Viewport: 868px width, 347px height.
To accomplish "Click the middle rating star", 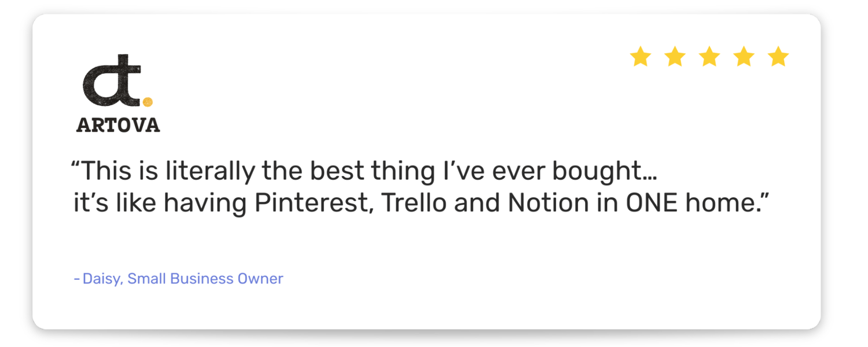I will pos(709,57).
